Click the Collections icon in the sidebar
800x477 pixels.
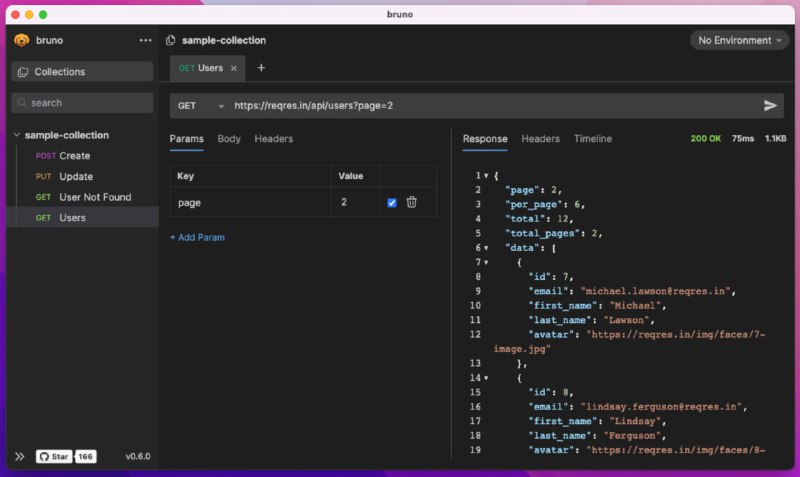(23, 72)
